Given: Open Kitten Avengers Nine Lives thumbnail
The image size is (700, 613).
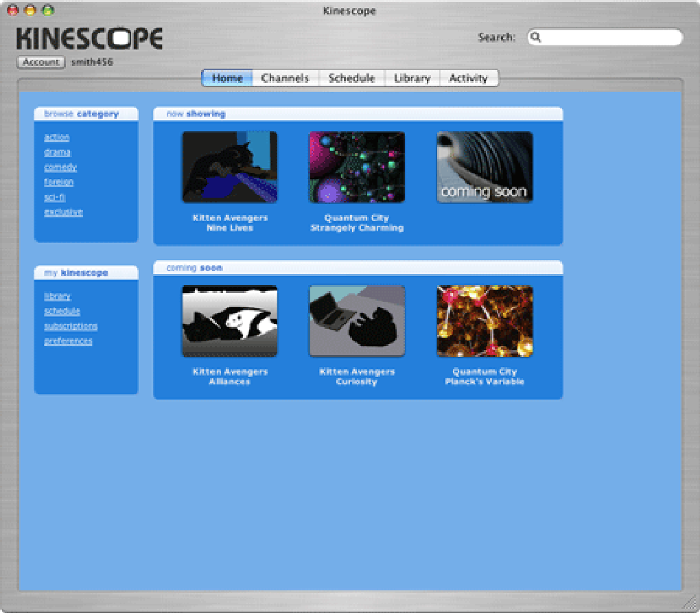Looking at the screenshot, I should tap(229, 166).
